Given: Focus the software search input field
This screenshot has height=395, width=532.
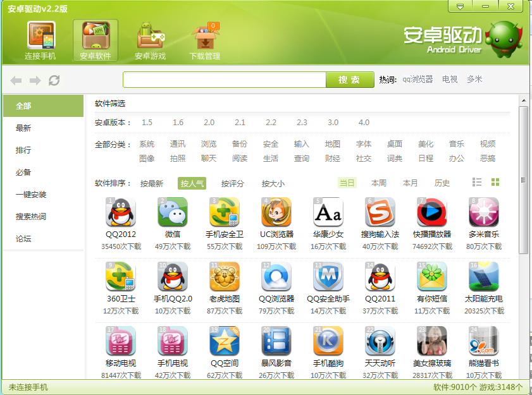Looking at the screenshot, I should click(x=225, y=80).
